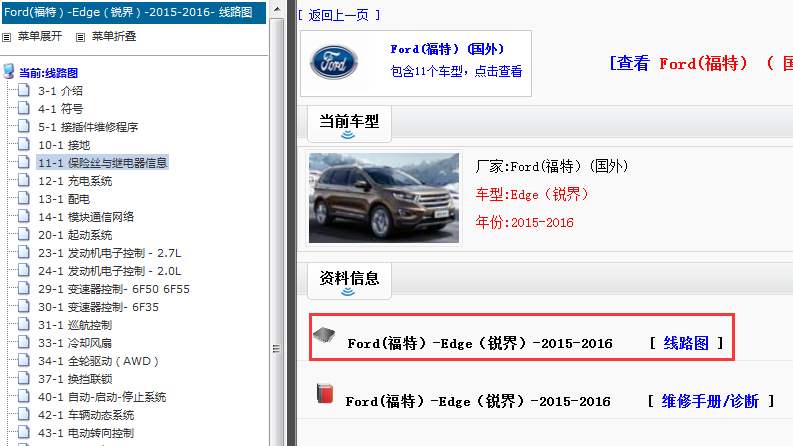Image resolution: width=793 pixels, height=446 pixels.
Task: Click the page icon beside 11-1 保险丝与继电器信息
Action: pyautogui.click(x=24, y=162)
